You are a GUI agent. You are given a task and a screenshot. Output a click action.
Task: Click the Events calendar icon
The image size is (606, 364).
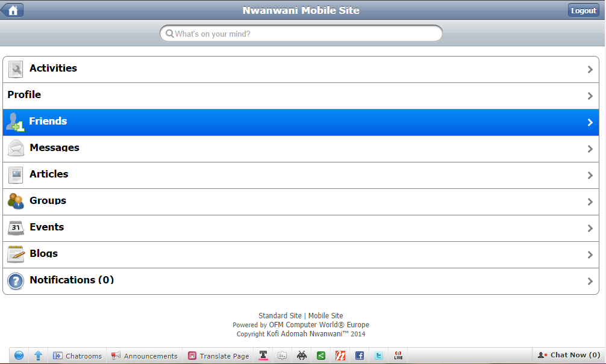(16, 228)
